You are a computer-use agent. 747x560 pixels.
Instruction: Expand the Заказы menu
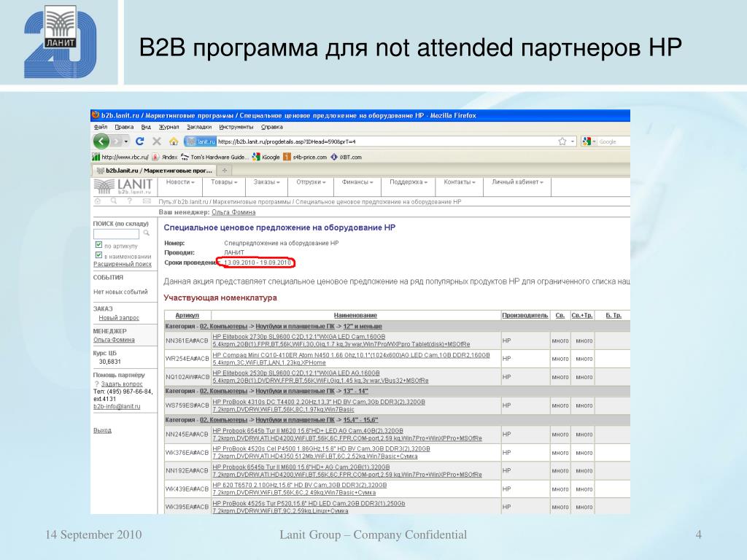(266, 182)
